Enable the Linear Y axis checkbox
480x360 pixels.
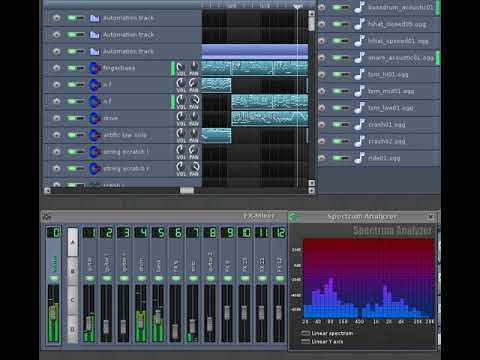(x=305, y=341)
